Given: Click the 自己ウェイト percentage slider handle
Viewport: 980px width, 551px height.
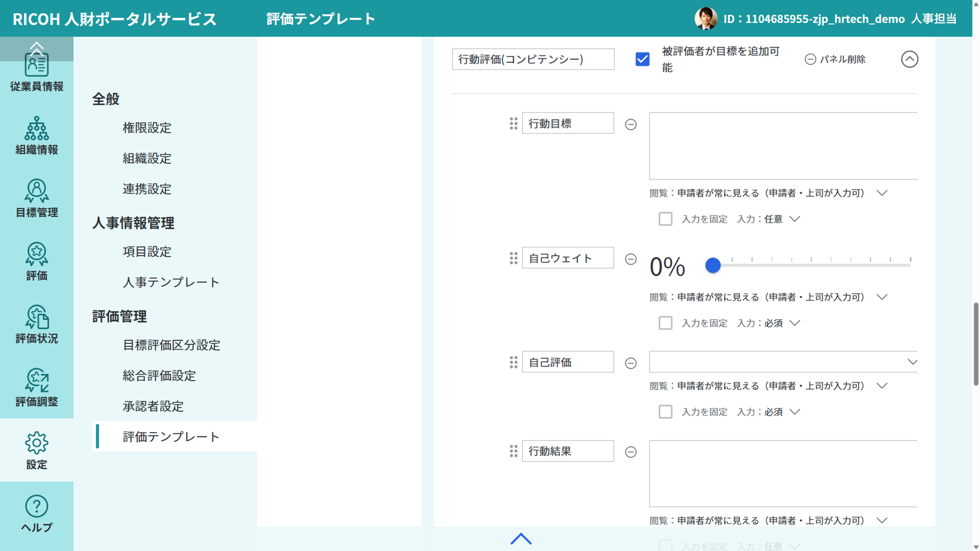Looking at the screenshot, I should click(713, 266).
